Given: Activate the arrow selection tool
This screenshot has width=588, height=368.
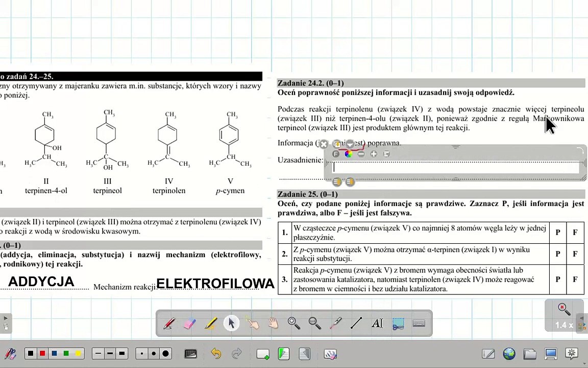Looking at the screenshot, I should [231, 323].
